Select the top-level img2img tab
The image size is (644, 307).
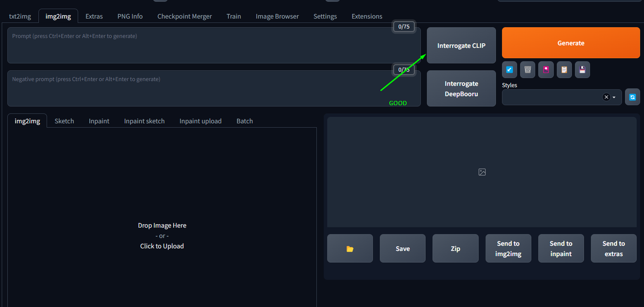point(58,16)
